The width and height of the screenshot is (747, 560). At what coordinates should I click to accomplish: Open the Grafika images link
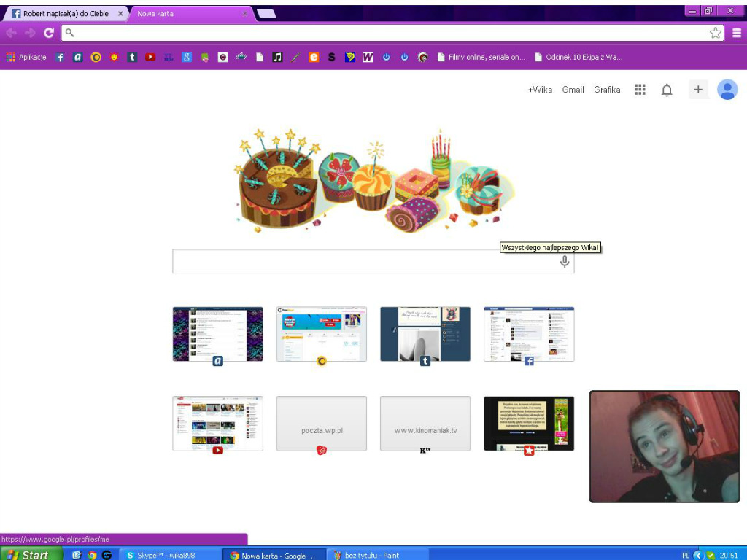(607, 90)
